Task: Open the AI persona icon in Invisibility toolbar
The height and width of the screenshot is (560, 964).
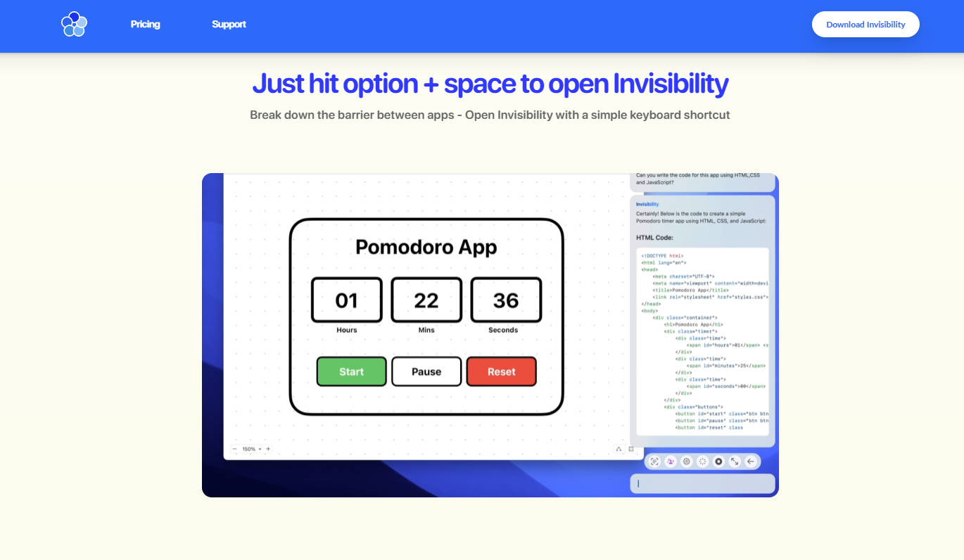Action: tap(670, 462)
